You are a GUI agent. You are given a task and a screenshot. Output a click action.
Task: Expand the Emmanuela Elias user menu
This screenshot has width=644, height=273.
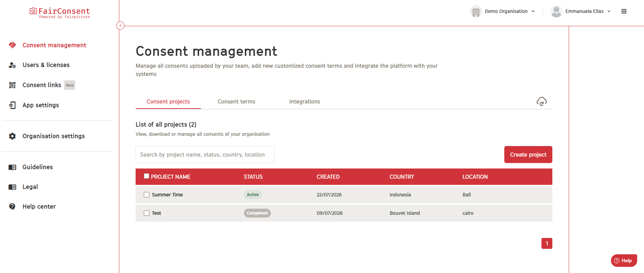tap(609, 11)
